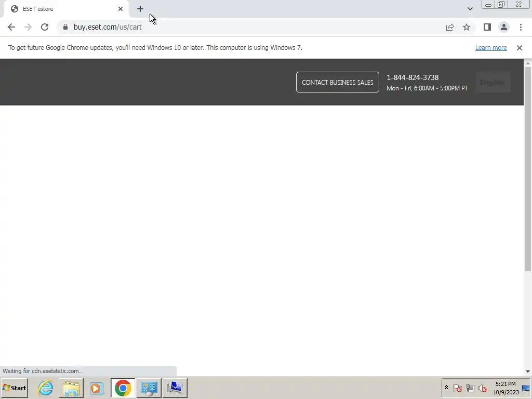This screenshot has height=399, width=532.
Task: View site information via the lock icon
Action: [65, 27]
